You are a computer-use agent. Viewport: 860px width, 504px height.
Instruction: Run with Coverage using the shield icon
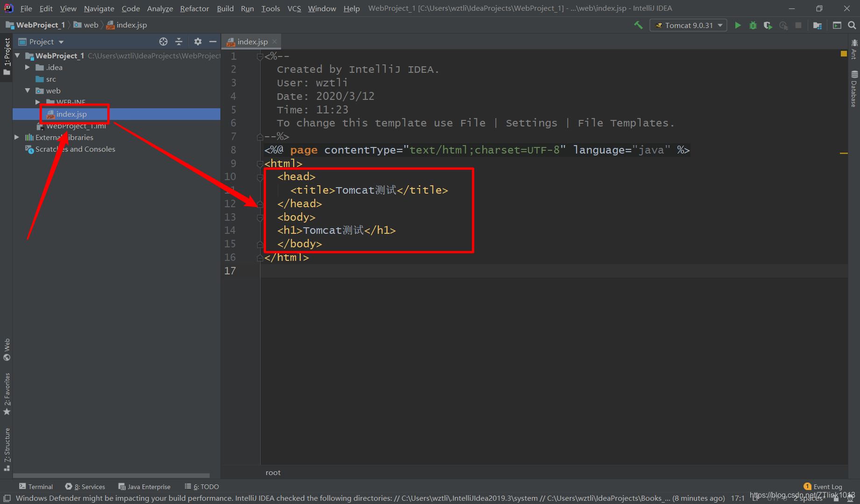[768, 25]
